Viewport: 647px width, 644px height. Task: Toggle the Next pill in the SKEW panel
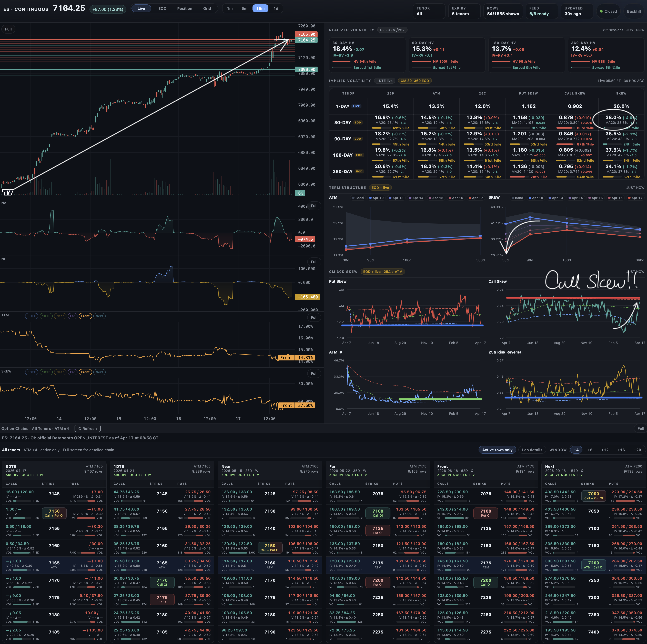(99, 372)
